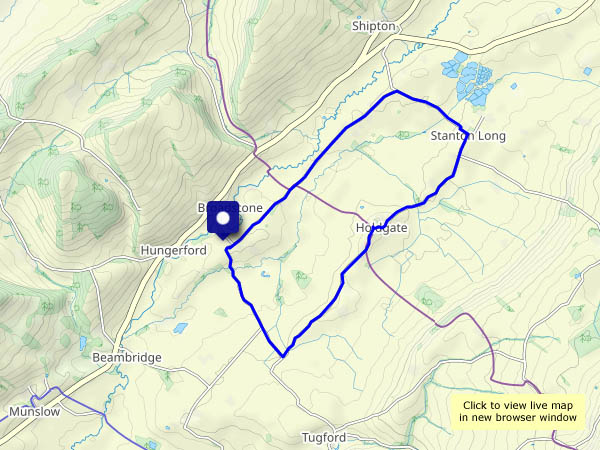Click the Hungerford place name
Image resolution: width=600 pixels, height=450 pixels.
click(174, 250)
